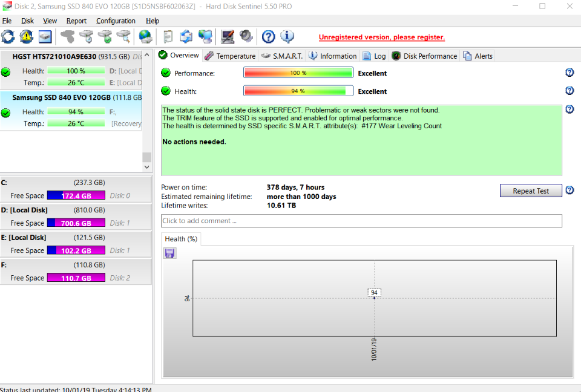The height and width of the screenshot is (392, 581).
Task: Click the notepad report toolbar icon
Action: point(168,37)
